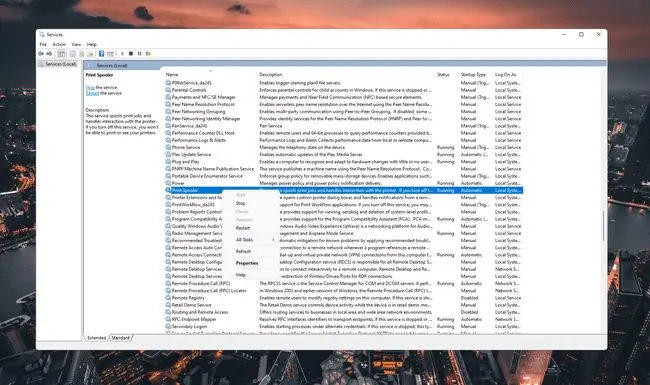The image size is (650, 385).
Task: Click the Forward arrow toolbar icon
Action: 49,53
